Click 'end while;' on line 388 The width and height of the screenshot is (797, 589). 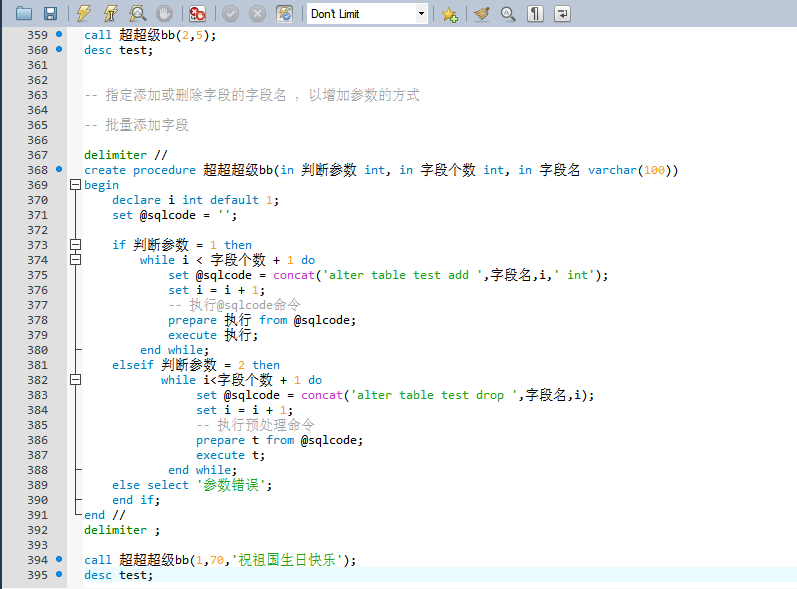[x=202, y=470]
